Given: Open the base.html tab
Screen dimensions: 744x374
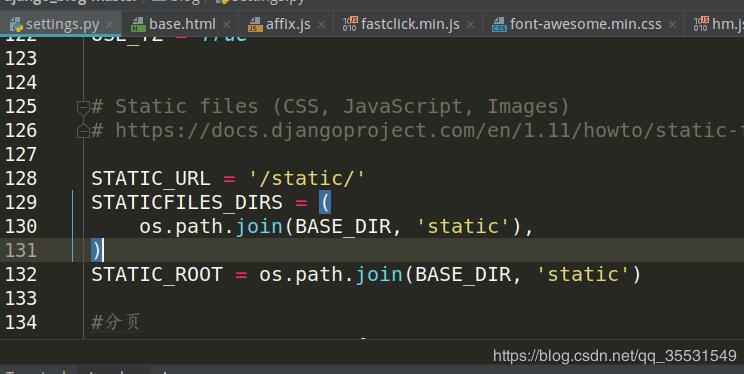Looking at the screenshot, I should (182, 24).
